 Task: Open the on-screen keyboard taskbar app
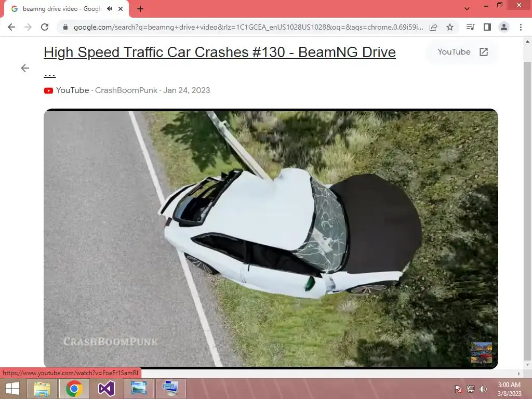170,389
